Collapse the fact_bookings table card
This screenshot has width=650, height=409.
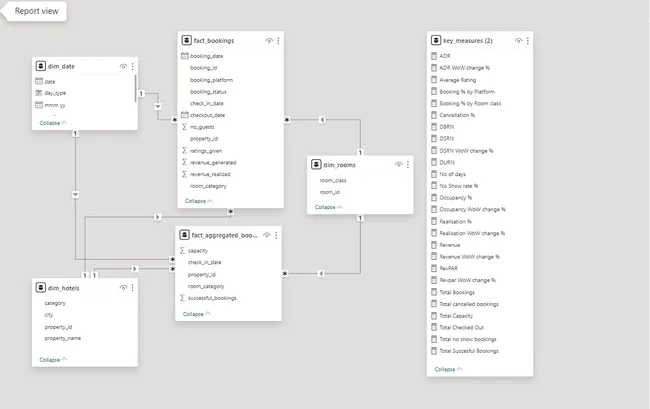[199, 201]
